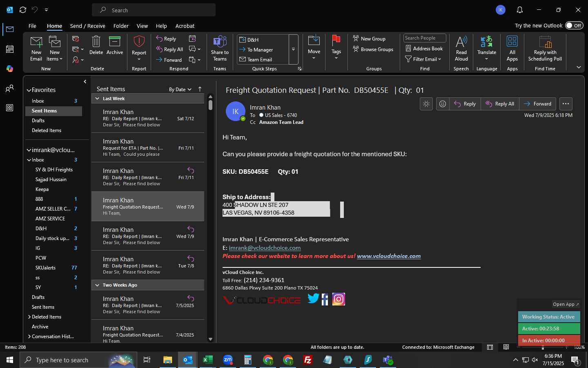Click the message list scrollbar thumb
The height and width of the screenshot is (368, 588).
[210, 105]
